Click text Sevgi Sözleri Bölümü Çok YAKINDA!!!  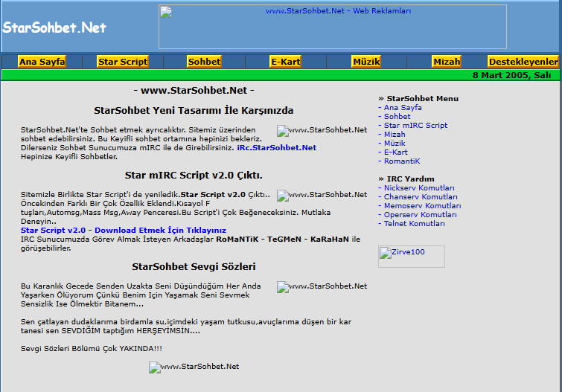click(x=92, y=348)
